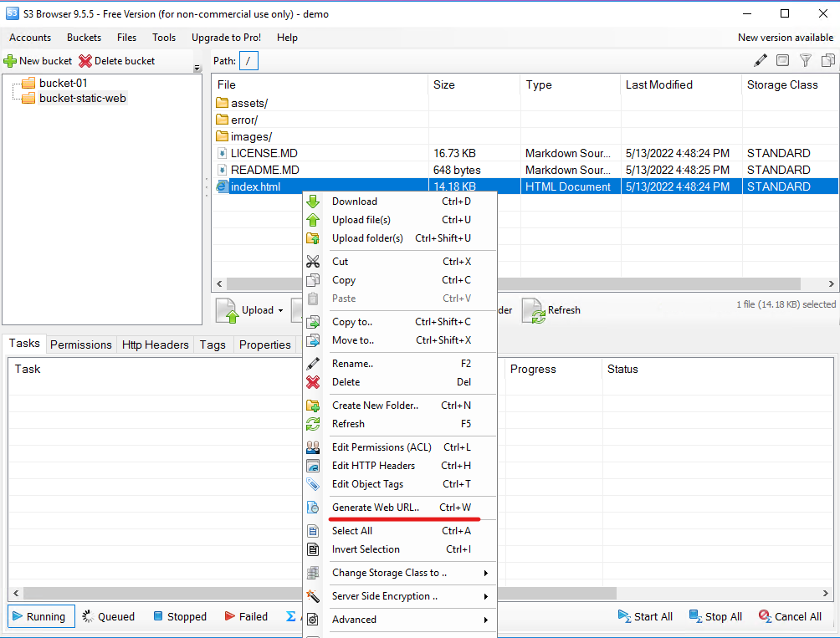Toggle the Running task filter
840x638 pixels.
click(40, 616)
